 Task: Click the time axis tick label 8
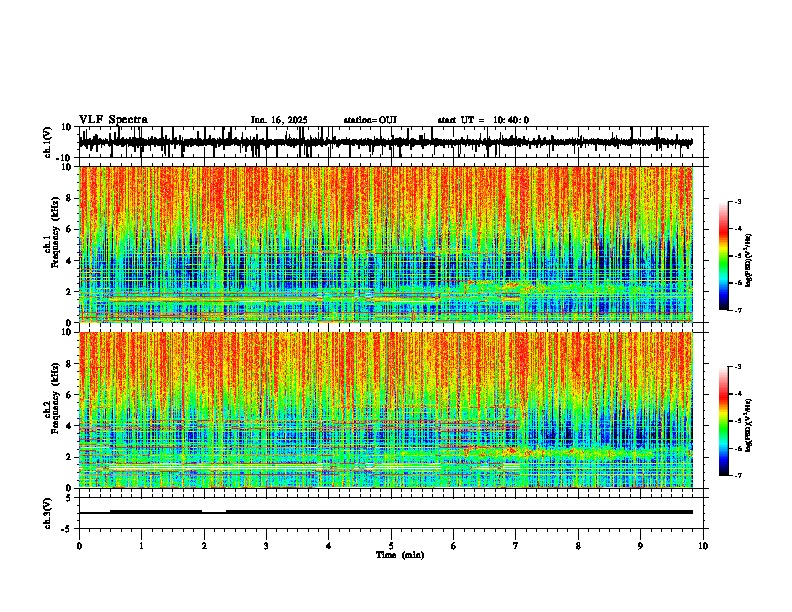click(x=578, y=546)
